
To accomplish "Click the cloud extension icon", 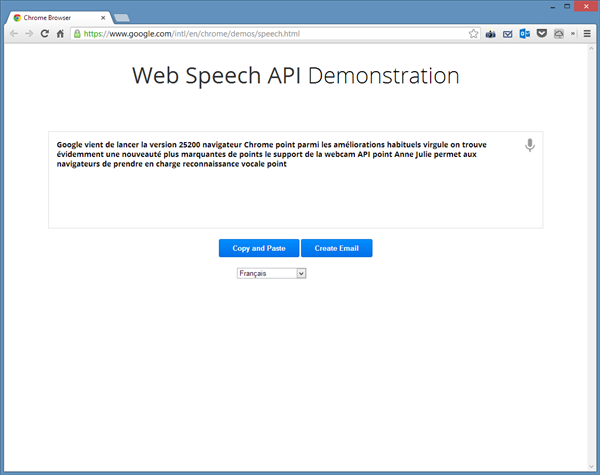I will 559,33.
